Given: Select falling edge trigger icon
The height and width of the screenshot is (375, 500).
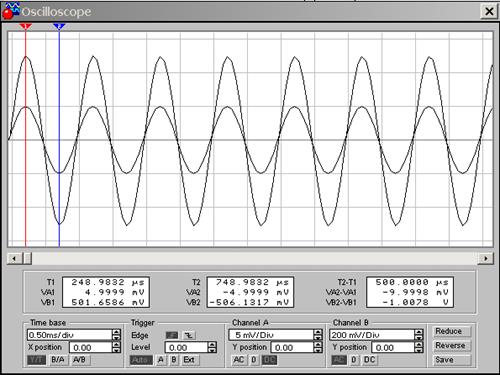Looking at the screenshot, I should [189, 335].
